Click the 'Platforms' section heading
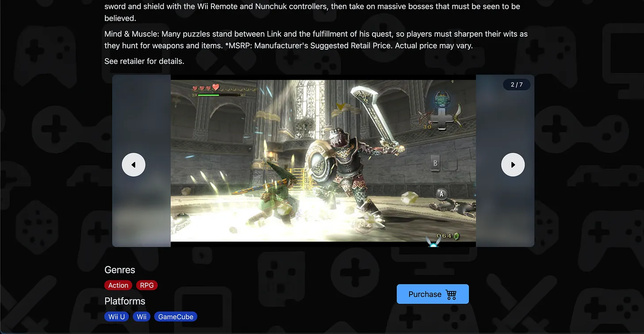Image resolution: width=644 pixels, height=334 pixels. pyautogui.click(x=125, y=301)
